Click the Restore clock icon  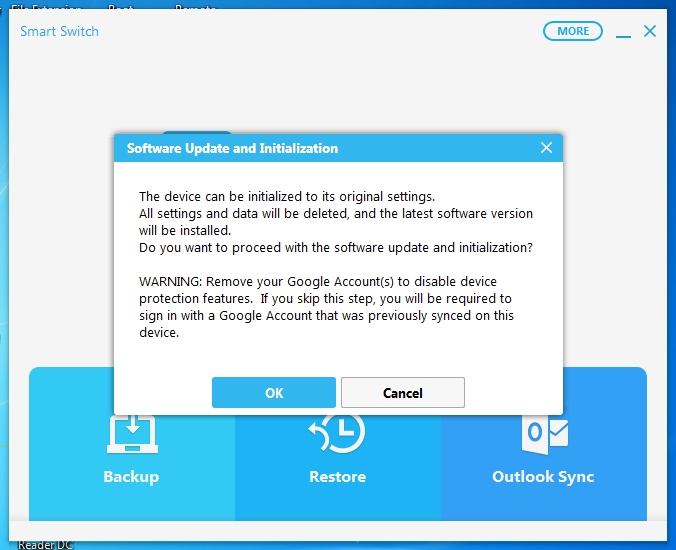337,433
